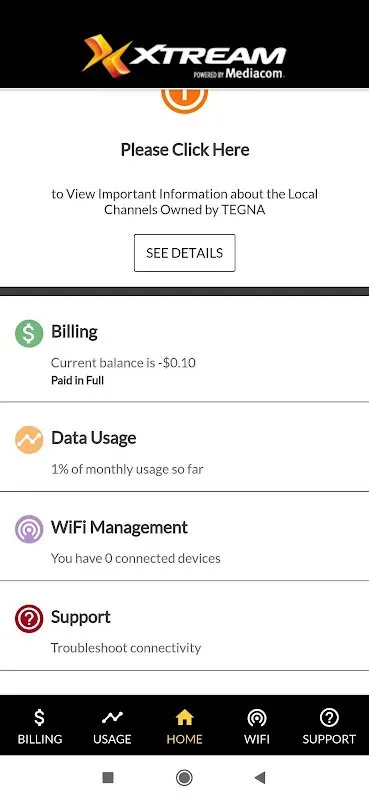Tap the orange Data Usage chart icon
369x800 pixels.
[x=29, y=440]
